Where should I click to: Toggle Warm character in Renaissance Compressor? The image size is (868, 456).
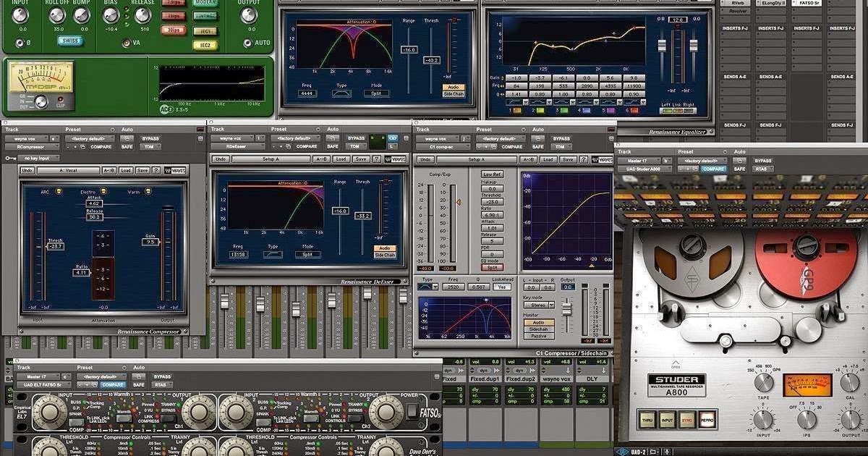(x=148, y=191)
